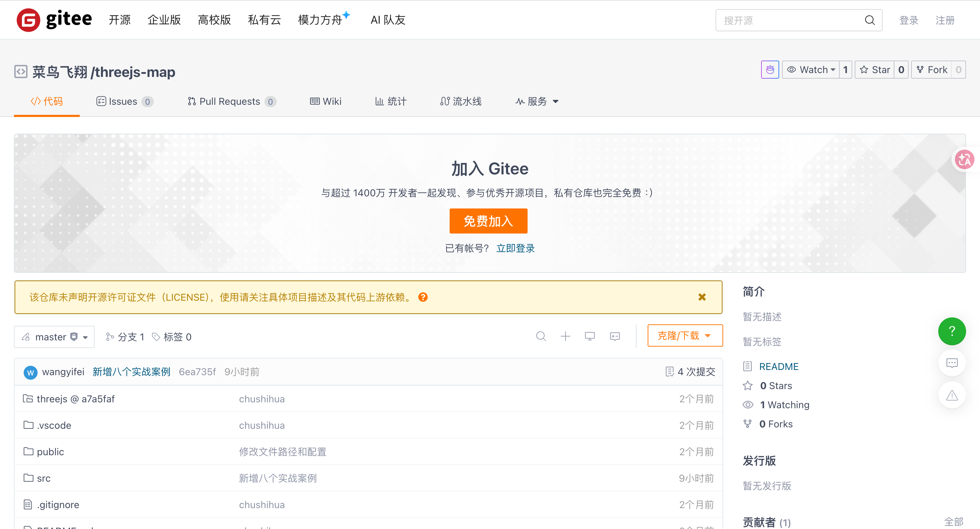The height and width of the screenshot is (529, 980).
Task: Open the Web IDE monitor icon
Action: (590, 336)
